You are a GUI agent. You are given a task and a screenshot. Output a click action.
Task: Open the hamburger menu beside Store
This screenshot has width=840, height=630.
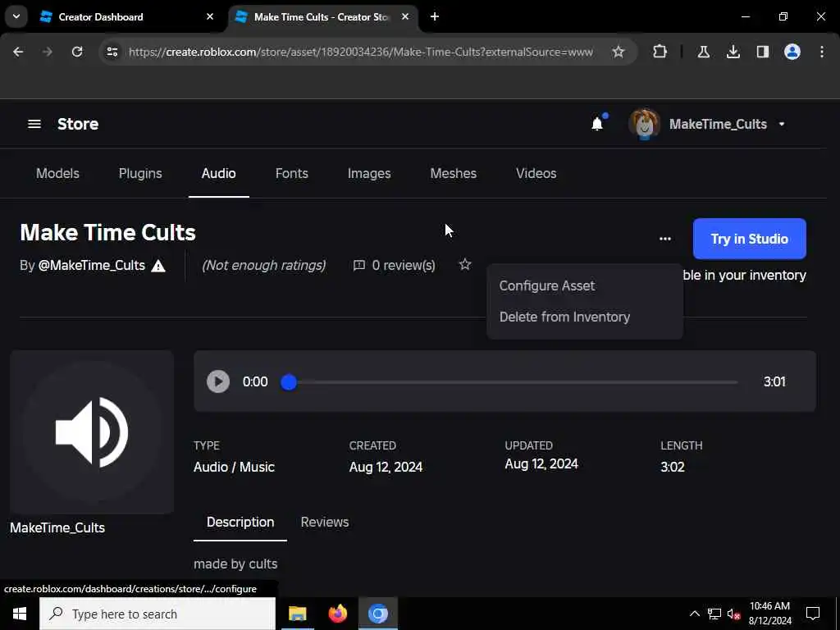tap(34, 125)
